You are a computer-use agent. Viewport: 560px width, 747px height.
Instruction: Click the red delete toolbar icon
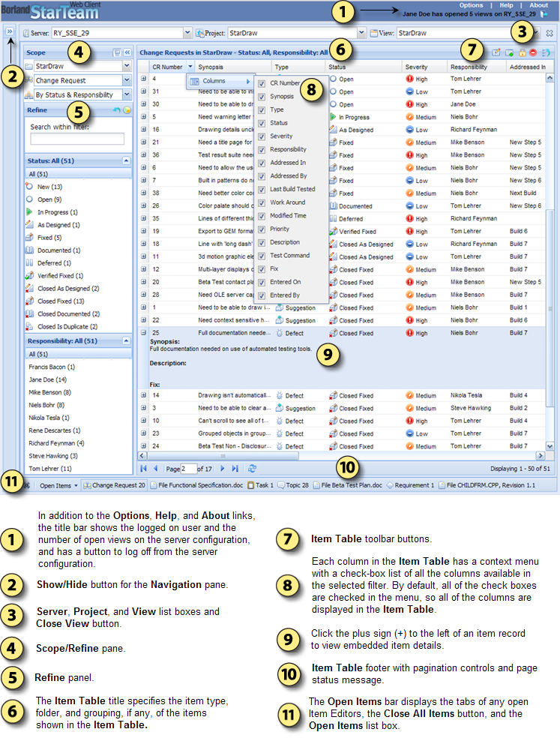click(x=533, y=52)
